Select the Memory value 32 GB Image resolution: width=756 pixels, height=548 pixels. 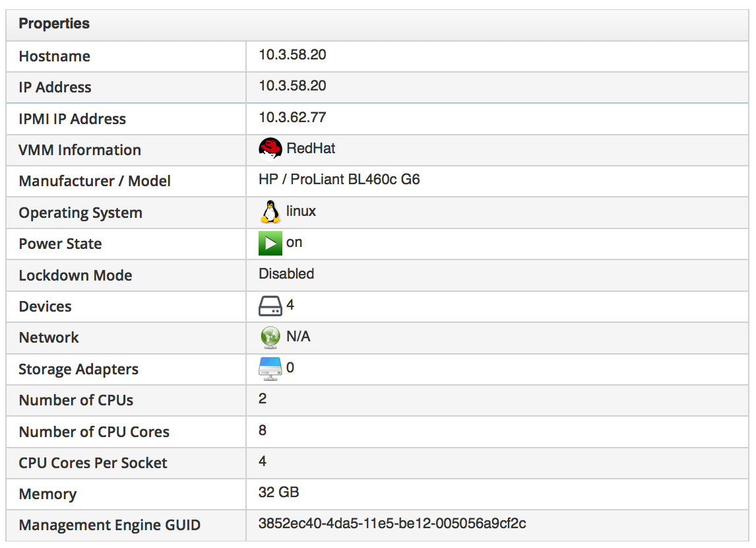278,492
